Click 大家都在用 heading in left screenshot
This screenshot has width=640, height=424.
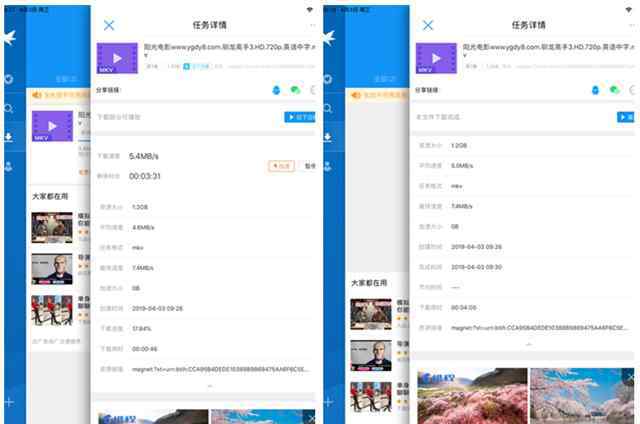(50, 196)
